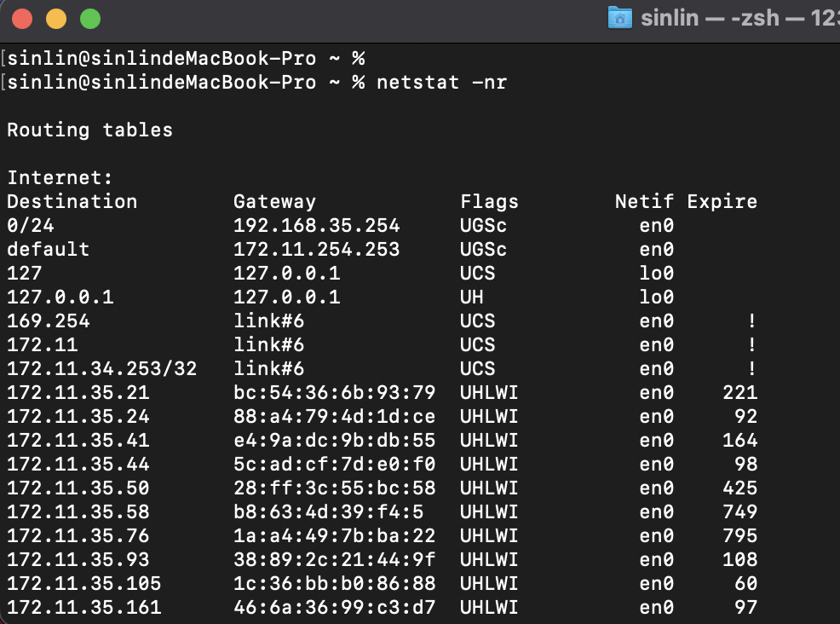This screenshot has width=840, height=624.
Task: Click the home folder icon in title bar
Action: pyautogui.click(x=620, y=18)
